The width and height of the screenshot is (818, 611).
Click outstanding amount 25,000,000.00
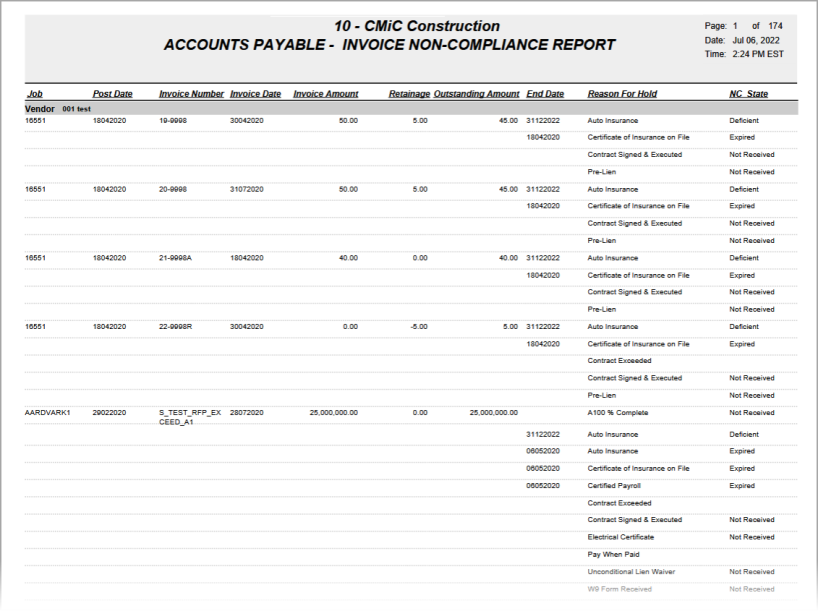(494, 413)
